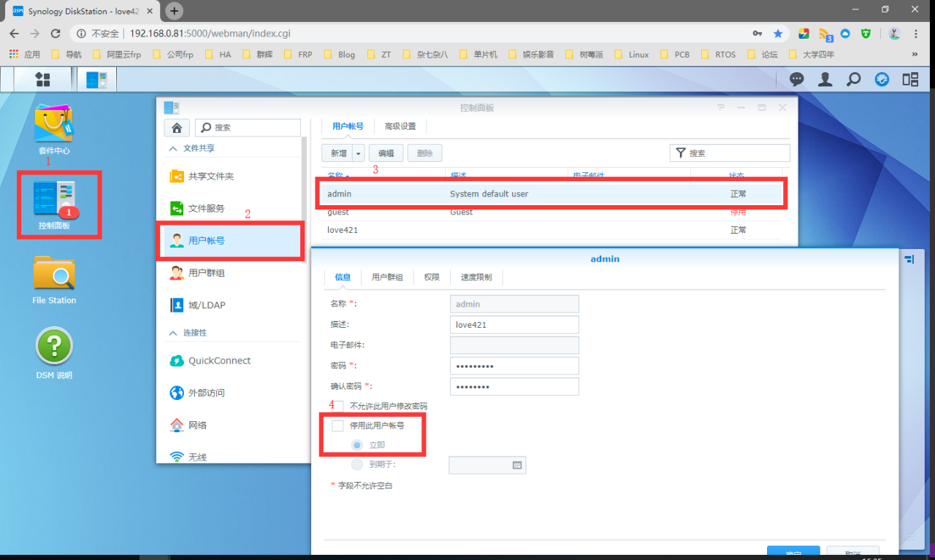Open the notifications chat bubble icon
Screen dimensions: 935x560
click(x=797, y=80)
